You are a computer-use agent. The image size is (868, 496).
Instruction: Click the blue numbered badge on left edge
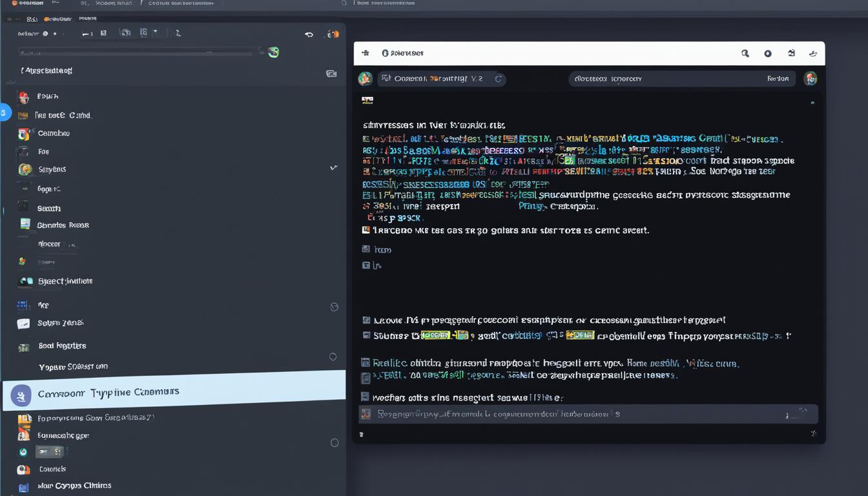pos(5,112)
